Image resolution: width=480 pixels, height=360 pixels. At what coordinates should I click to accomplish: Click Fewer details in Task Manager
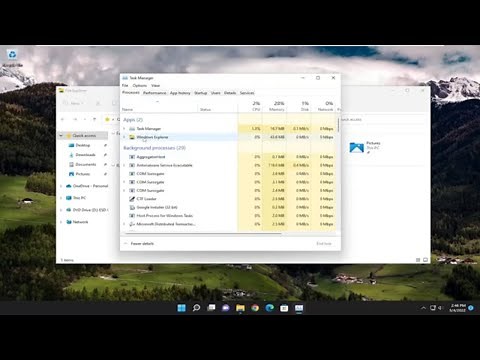coord(139,244)
